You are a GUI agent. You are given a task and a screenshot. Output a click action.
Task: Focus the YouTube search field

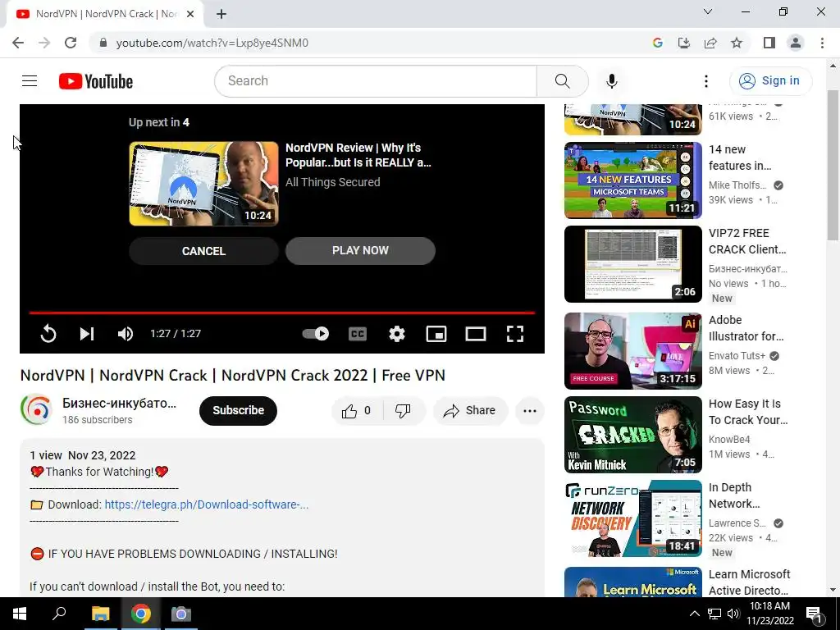click(376, 81)
